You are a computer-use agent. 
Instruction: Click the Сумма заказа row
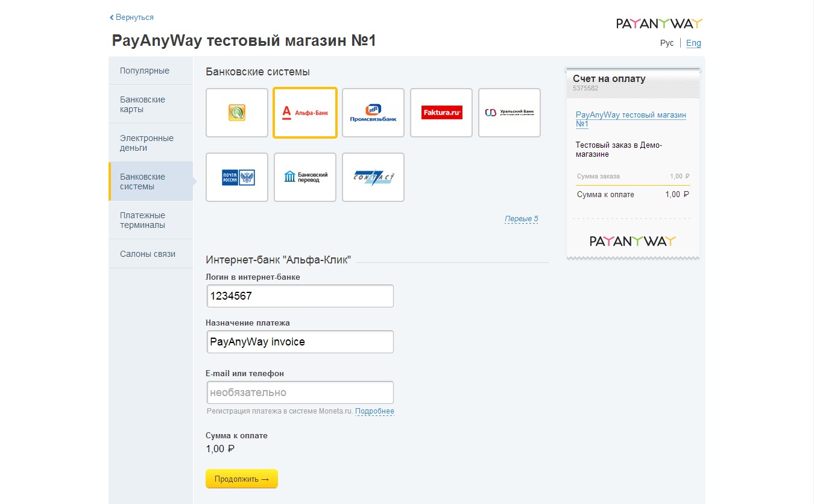pos(633,176)
